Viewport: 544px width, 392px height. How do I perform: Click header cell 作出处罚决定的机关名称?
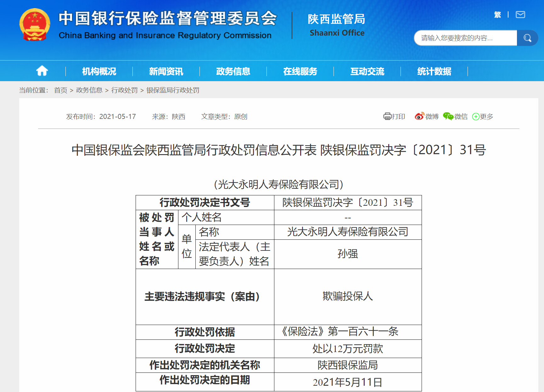point(205,365)
